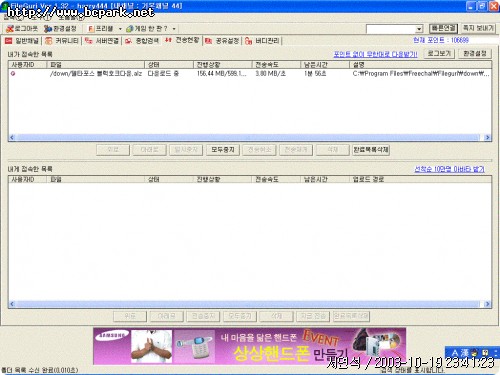This screenshot has height=375, width=500.
Task: Click the IME language bar A icon
Action: click(455, 352)
